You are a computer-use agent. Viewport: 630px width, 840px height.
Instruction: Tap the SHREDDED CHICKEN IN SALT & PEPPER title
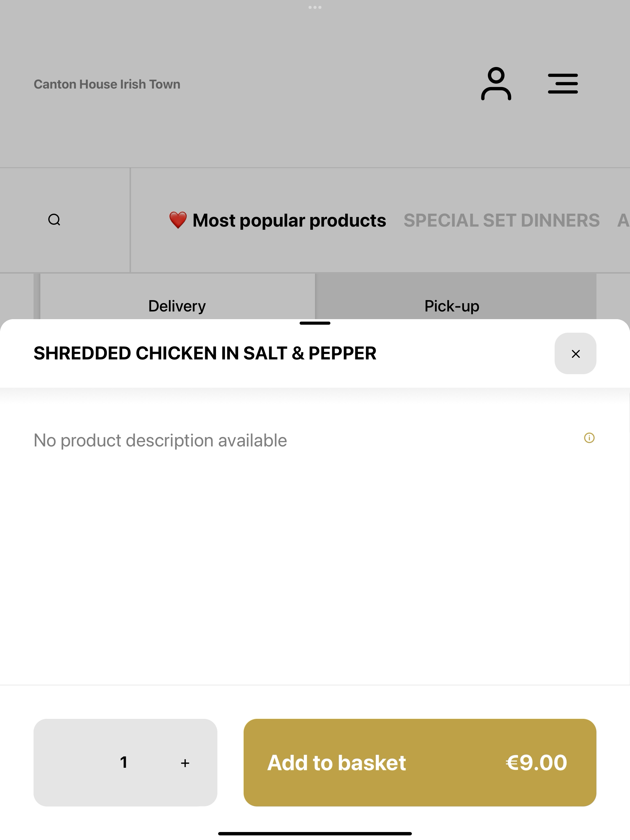205,354
